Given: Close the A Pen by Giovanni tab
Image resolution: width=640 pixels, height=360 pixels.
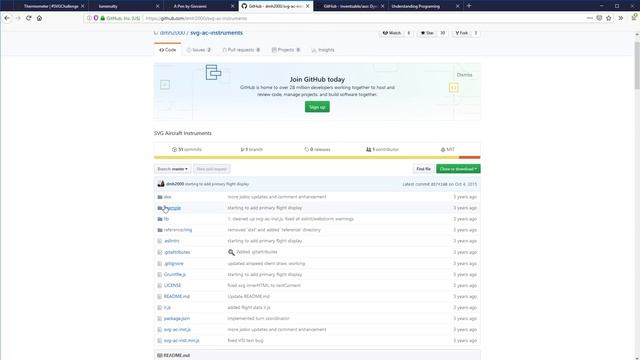Looking at the screenshot, I should click(233, 6).
